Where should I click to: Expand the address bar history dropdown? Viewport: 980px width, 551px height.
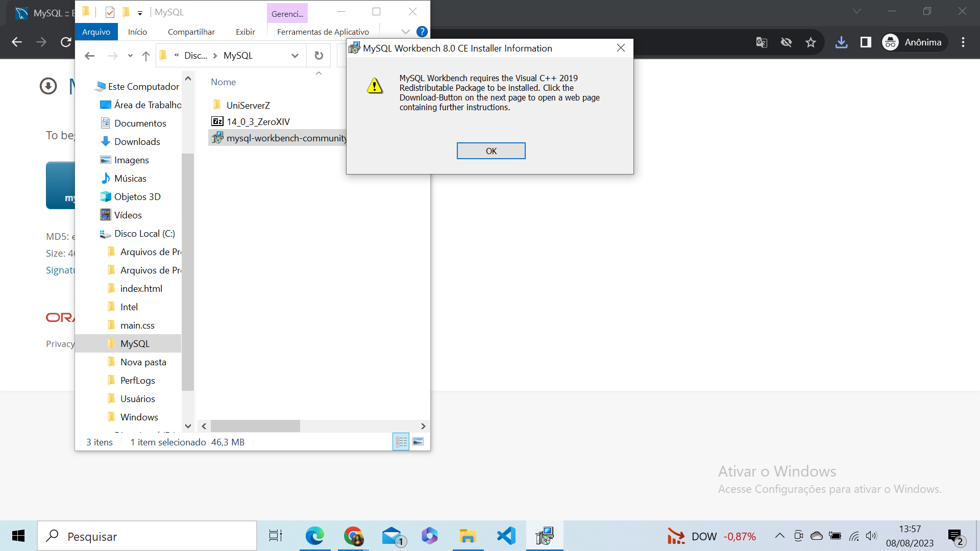point(295,56)
